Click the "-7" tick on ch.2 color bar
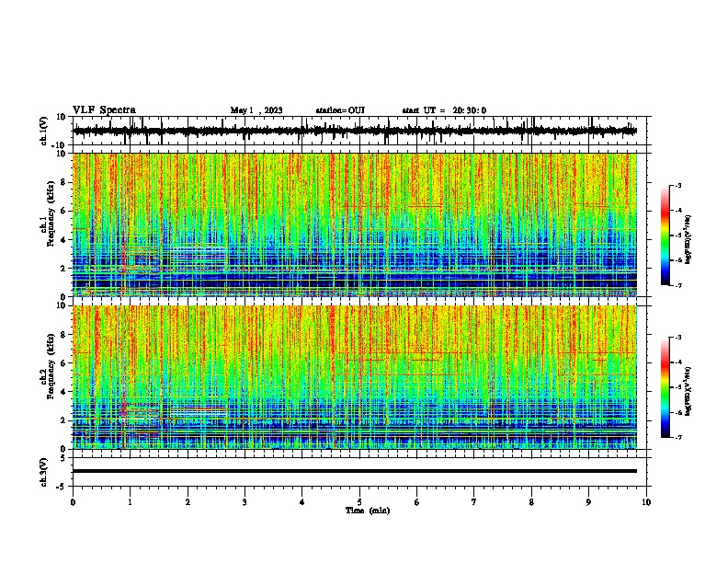Viewport: 728px width, 563px height. tap(678, 437)
